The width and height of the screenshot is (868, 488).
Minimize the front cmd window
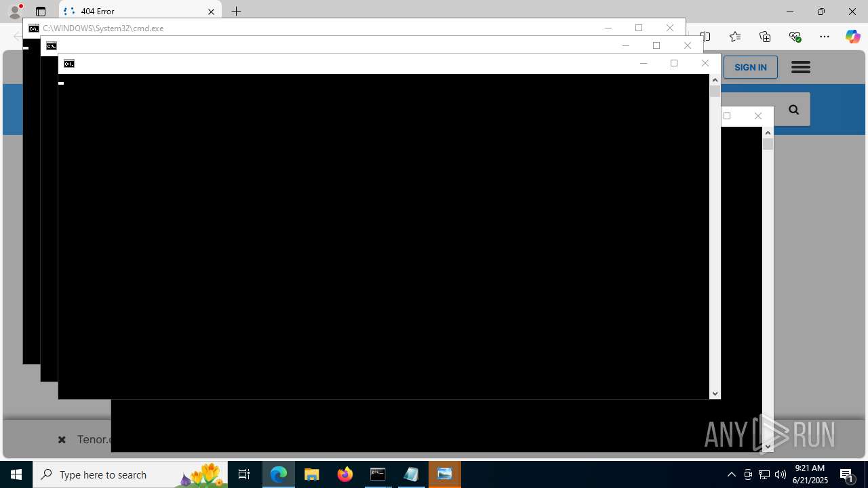[x=644, y=63]
